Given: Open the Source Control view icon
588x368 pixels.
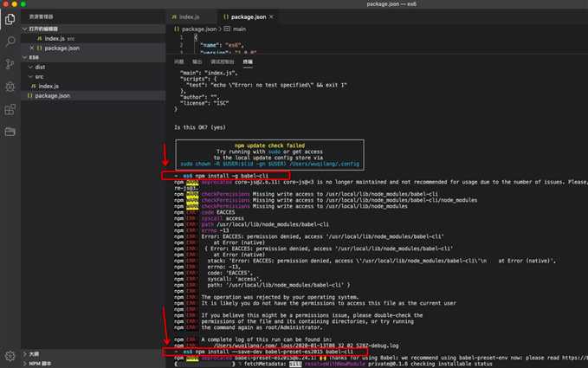Looking at the screenshot, I should pos(10,64).
